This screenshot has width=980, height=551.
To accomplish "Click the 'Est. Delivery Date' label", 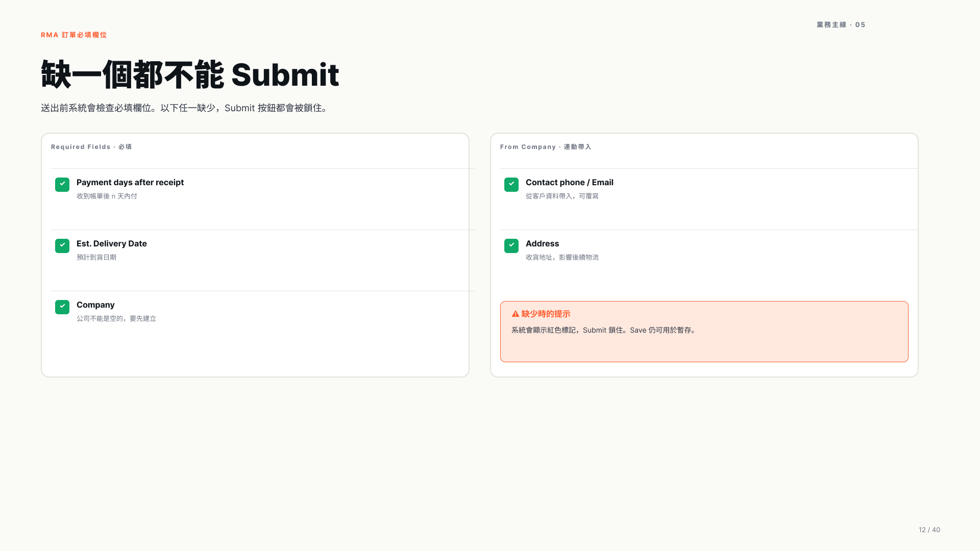I will (x=112, y=244).
